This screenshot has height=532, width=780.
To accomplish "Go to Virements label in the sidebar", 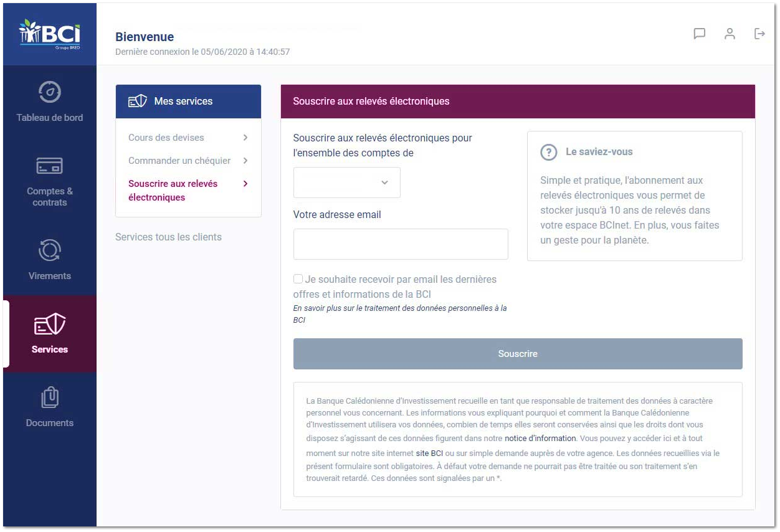I will [x=50, y=276].
